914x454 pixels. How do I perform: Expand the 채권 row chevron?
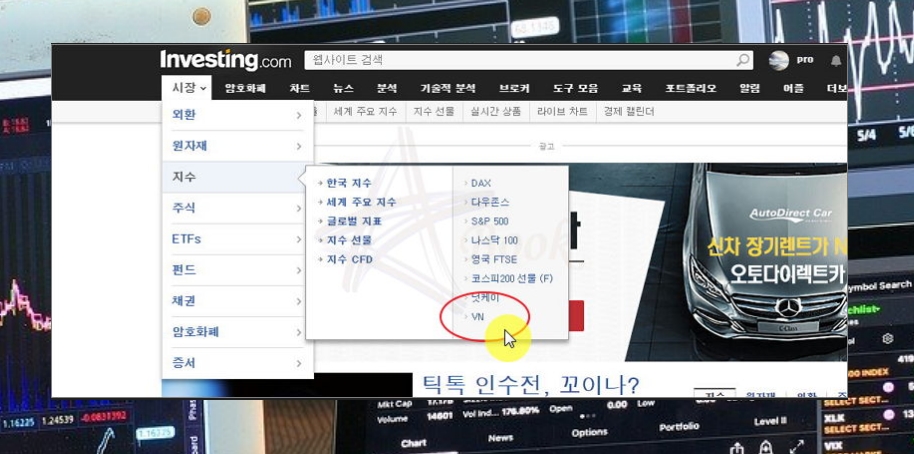point(298,301)
